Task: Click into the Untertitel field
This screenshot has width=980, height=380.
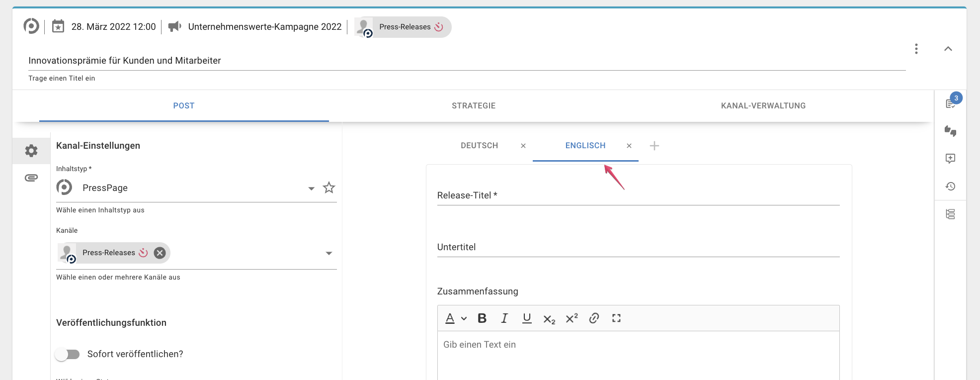Action: (x=638, y=247)
